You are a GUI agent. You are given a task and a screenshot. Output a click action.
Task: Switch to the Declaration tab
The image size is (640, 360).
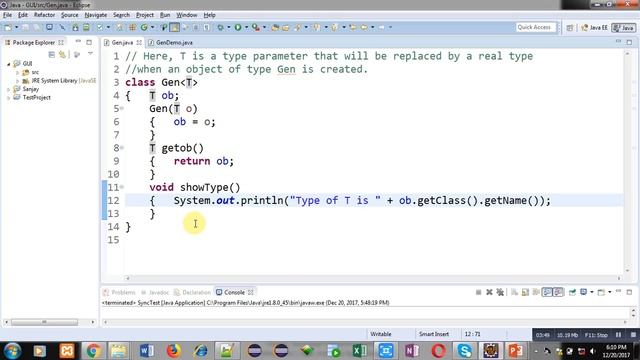pos(192,292)
